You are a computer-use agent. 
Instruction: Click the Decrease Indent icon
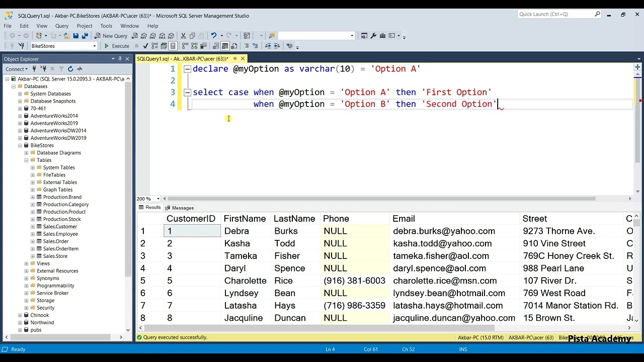[x=268, y=46]
